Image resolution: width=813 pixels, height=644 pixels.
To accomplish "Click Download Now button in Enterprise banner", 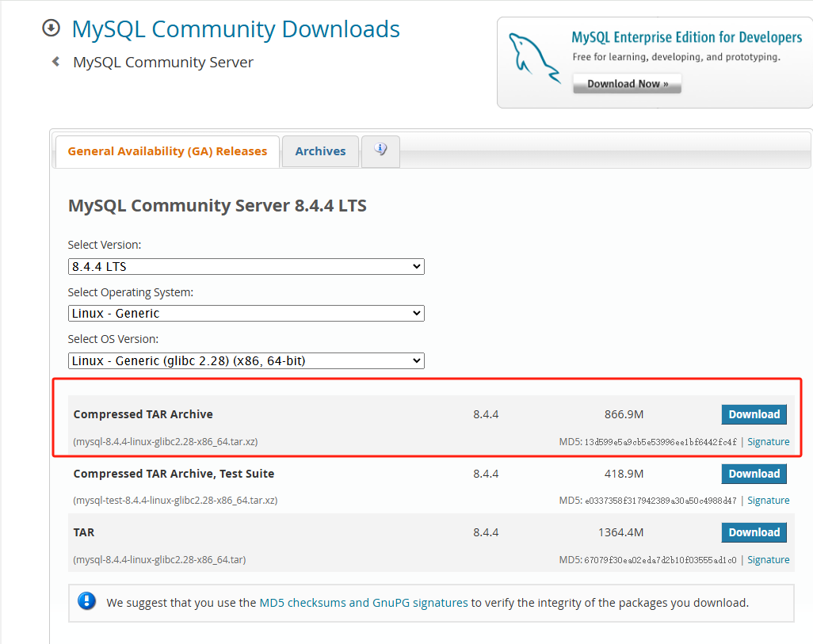I will (628, 84).
